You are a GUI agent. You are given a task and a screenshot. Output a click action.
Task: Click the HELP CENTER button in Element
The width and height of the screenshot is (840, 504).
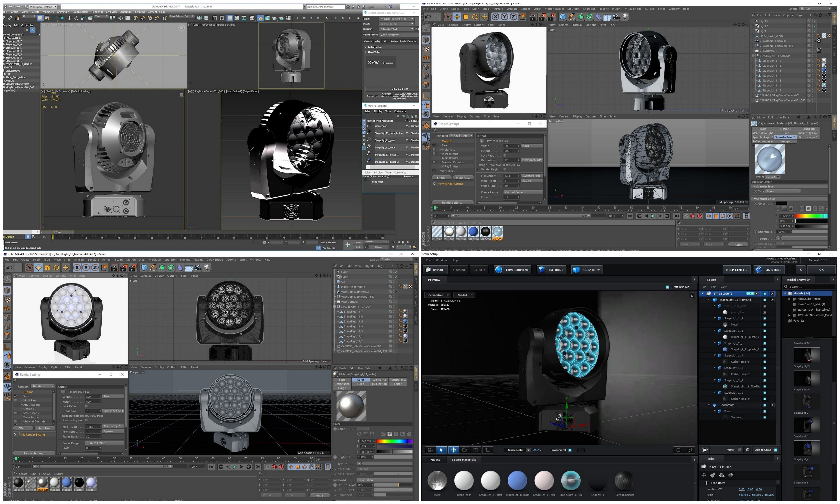click(x=736, y=270)
